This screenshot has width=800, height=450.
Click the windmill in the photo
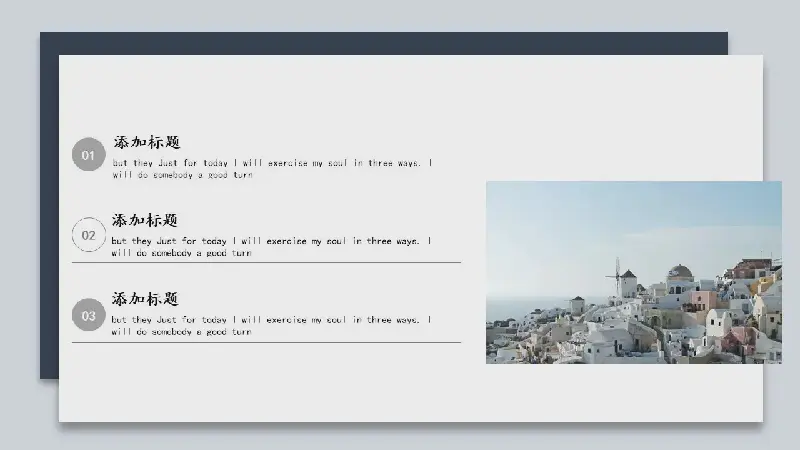tap(617, 275)
